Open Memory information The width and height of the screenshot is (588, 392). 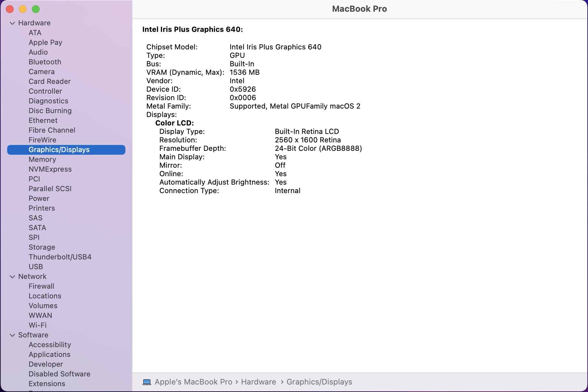click(x=42, y=160)
